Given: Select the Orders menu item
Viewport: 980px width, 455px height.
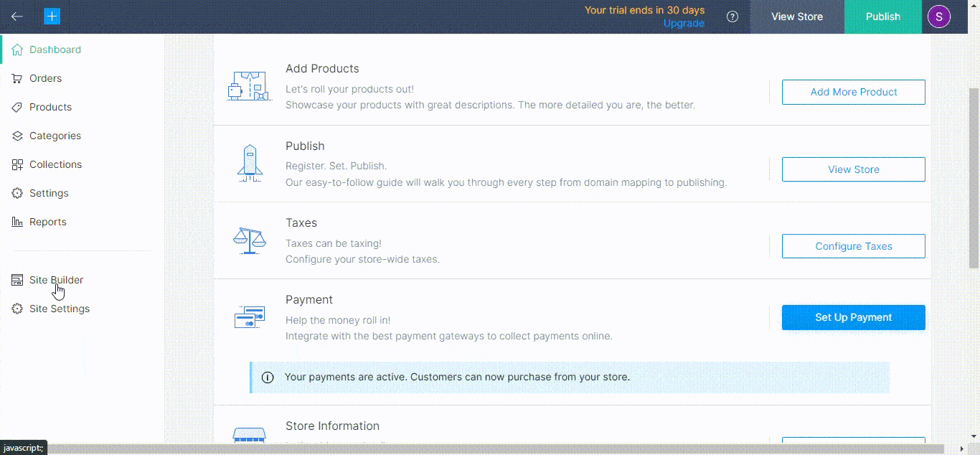Looking at the screenshot, I should coord(45,78).
